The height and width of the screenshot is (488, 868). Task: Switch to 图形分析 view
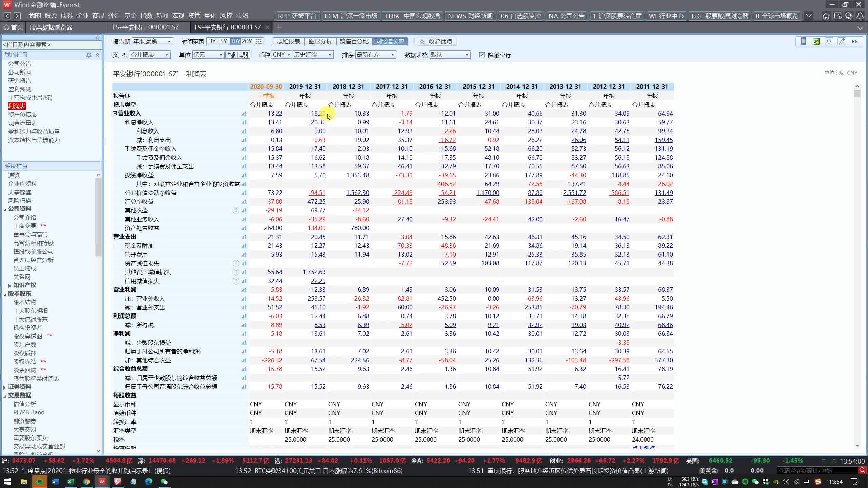click(x=320, y=41)
